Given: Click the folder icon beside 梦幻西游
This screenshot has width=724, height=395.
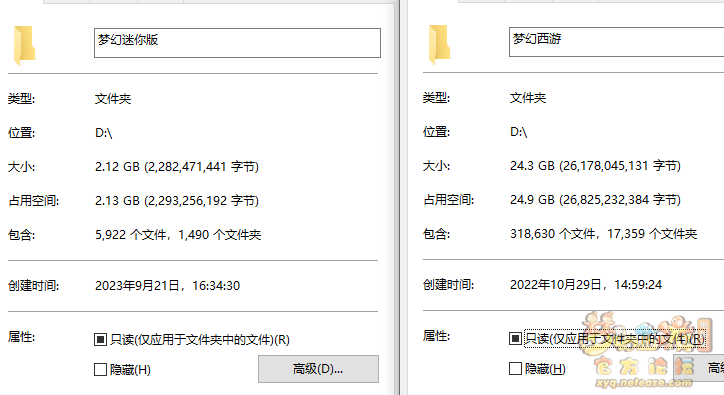Looking at the screenshot, I should click(439, 44).
